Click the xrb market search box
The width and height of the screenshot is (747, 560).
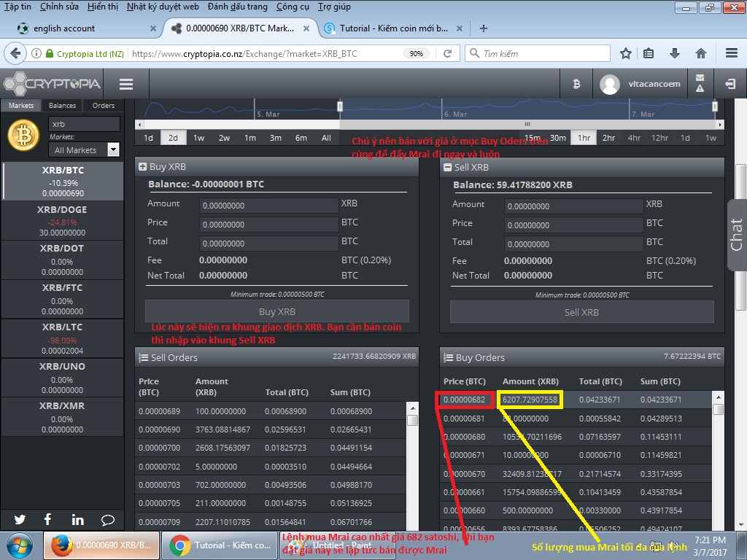pyautogui.click(x=84, y=124)
